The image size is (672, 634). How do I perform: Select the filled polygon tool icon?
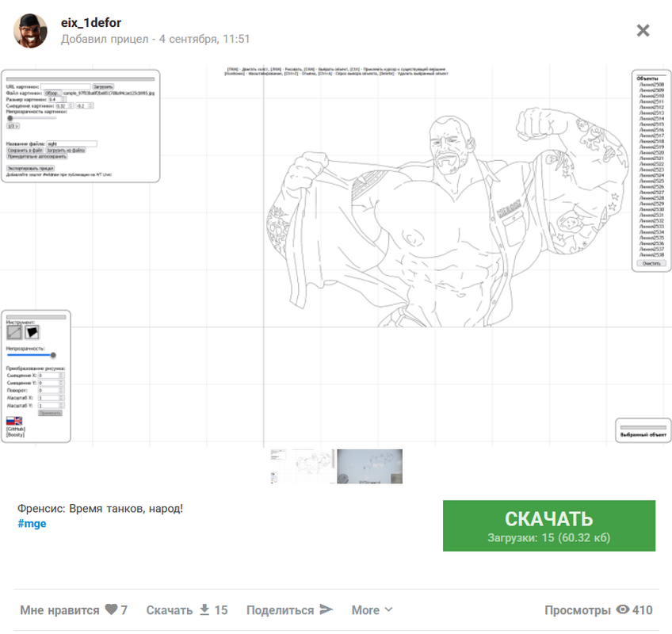tap(32, 332)
